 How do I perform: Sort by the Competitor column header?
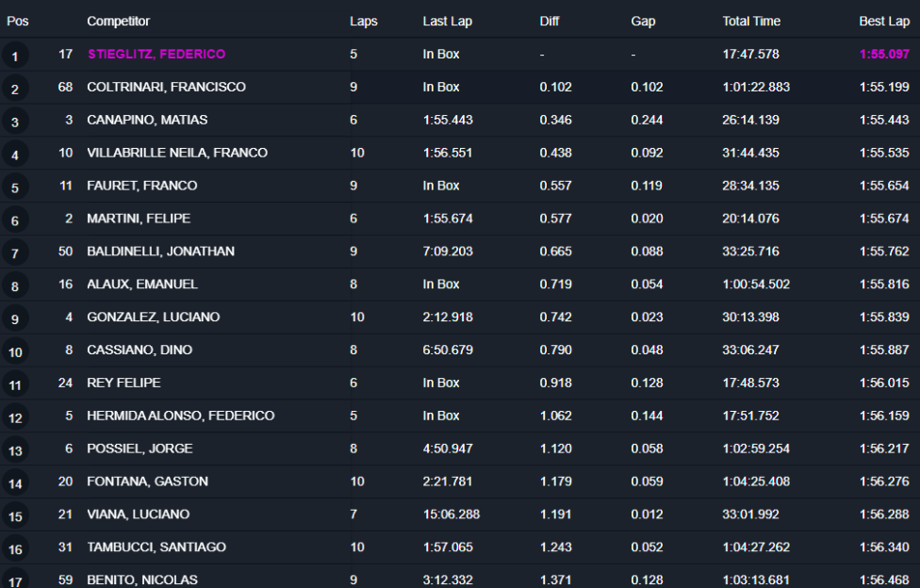click(118, 21)
